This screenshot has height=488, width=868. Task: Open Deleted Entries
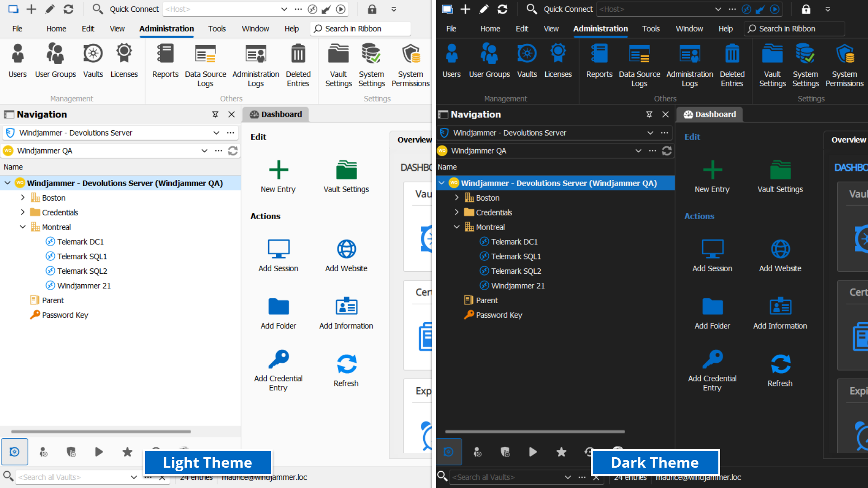[298, 63]
